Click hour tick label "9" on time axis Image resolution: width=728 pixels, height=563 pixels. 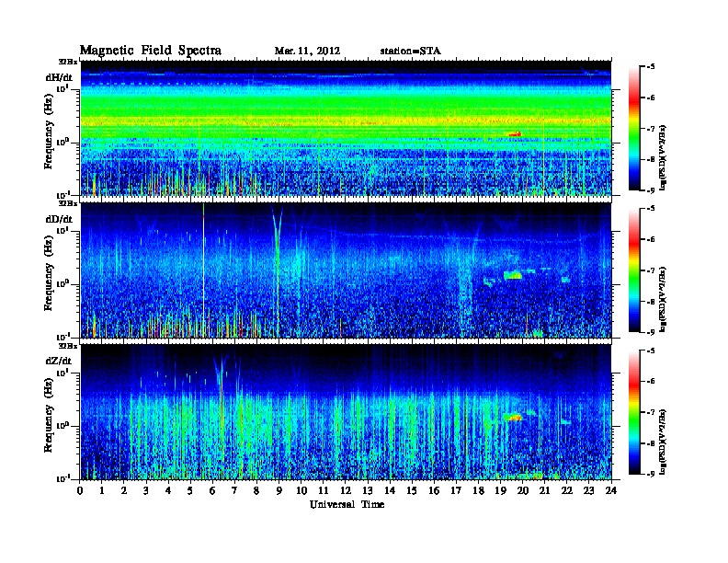tap(279, 491)
